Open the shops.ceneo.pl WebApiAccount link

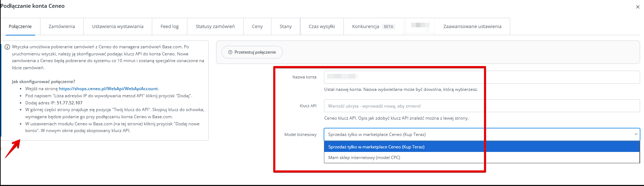(x=108, y=89)
